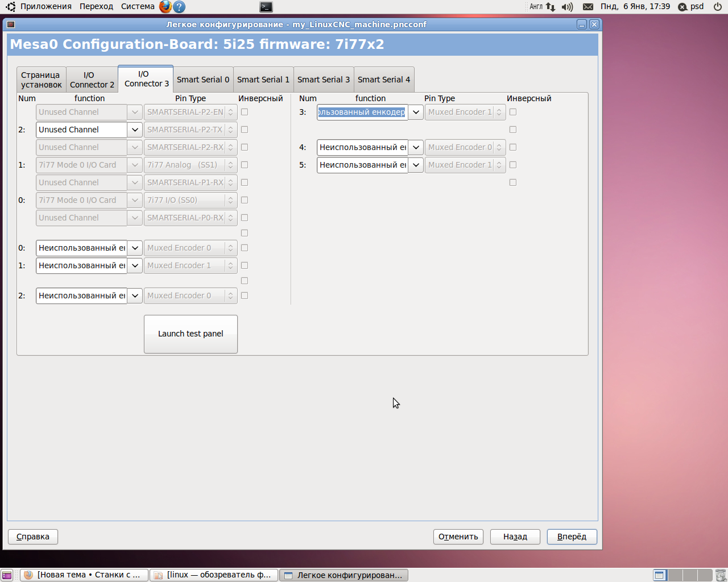Click the Справка help button
The height and width of the screenshot is (582, 728).
tap(33, 537)
